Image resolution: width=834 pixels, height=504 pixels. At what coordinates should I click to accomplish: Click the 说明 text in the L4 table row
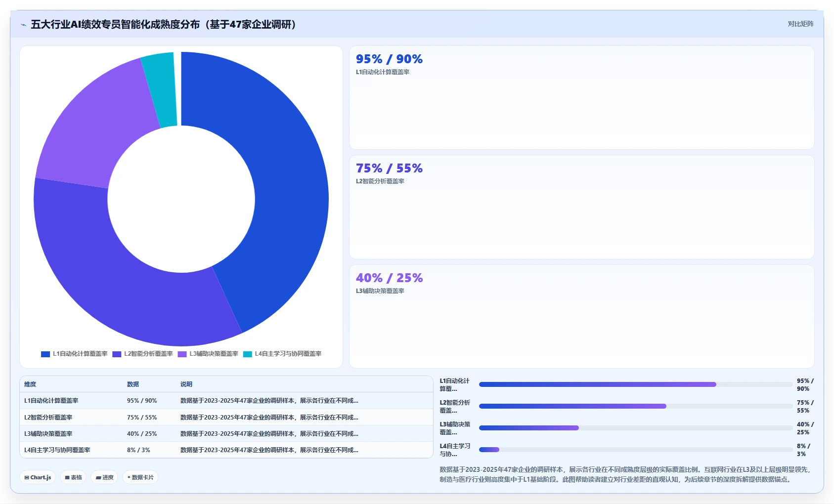(269, 450)
